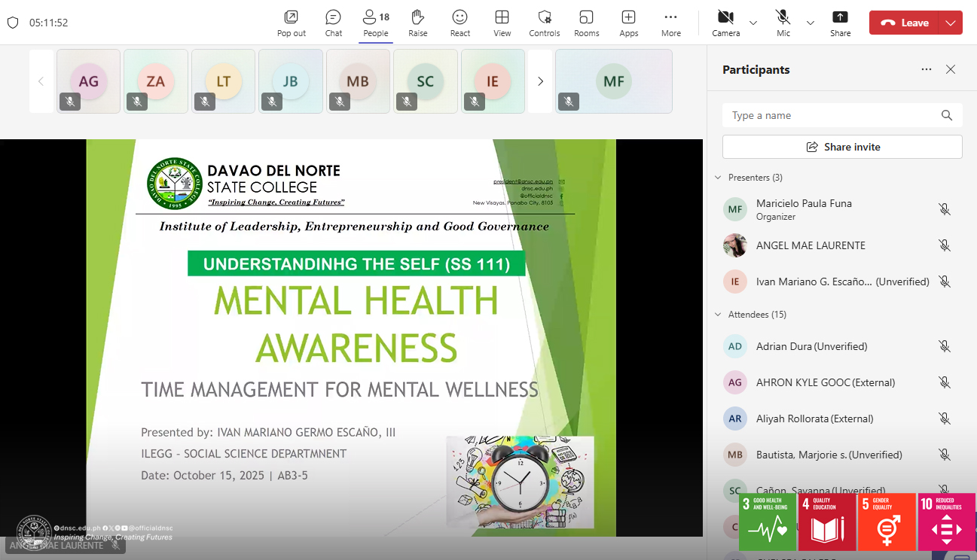Open the Apps menu
Viewport: 977px width, 560px height.
pos(628,23)
